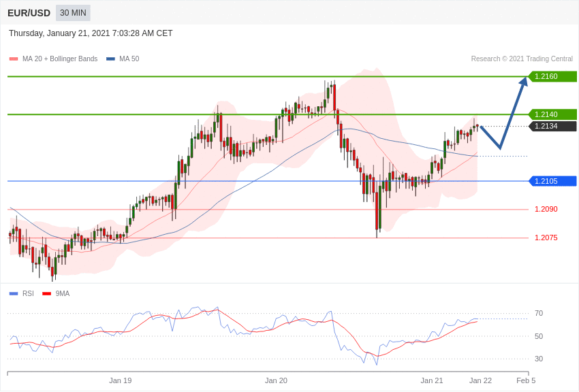Click the Research 2021 Trading Central credit
Screen dimensions: 579x392
point(522,59)
